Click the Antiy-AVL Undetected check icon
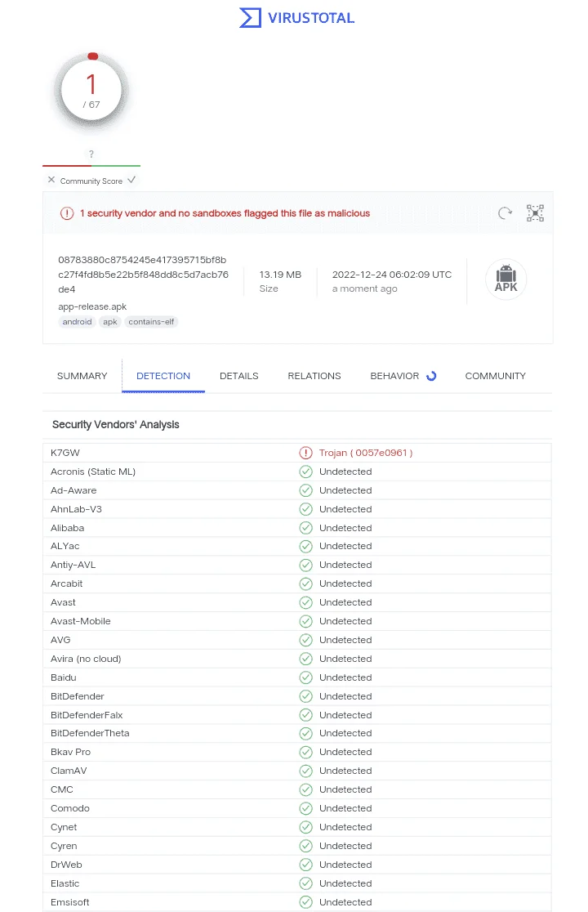Screen dimensions: 588x912 [x=305, y=565]
